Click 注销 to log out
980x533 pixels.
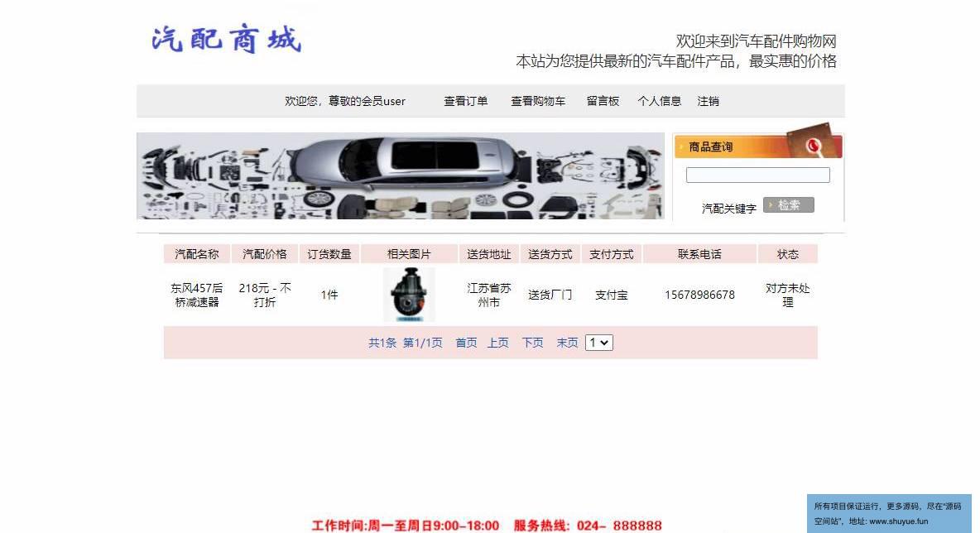tap(709, 101)
